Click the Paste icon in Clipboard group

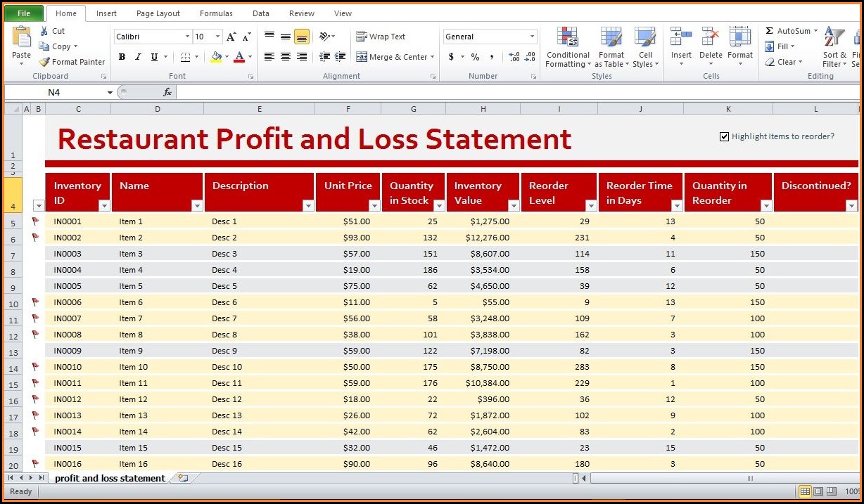21,41
